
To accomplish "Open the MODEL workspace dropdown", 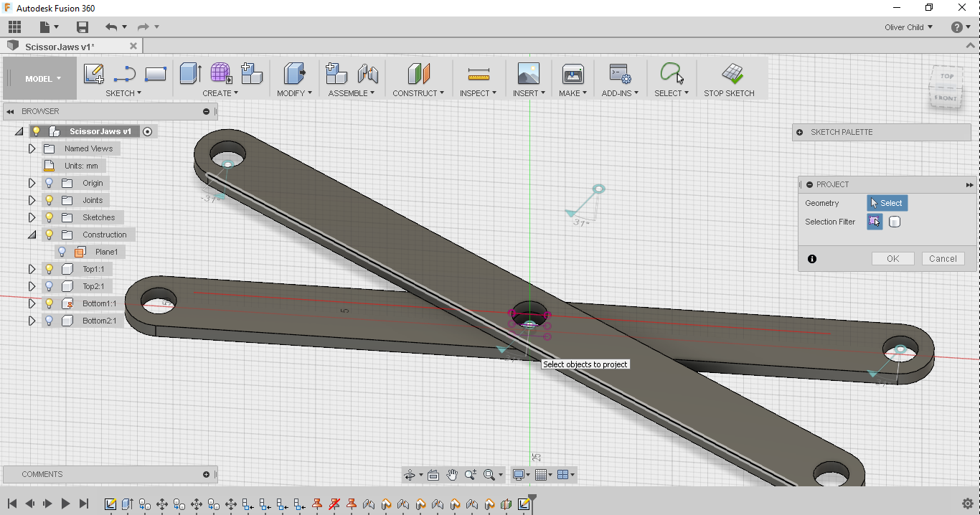I will (42, 79).
